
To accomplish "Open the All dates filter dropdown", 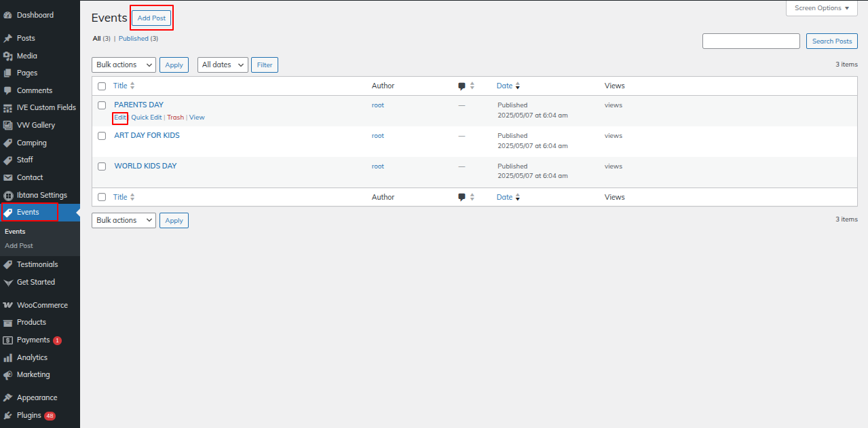I will coord(223,65).
